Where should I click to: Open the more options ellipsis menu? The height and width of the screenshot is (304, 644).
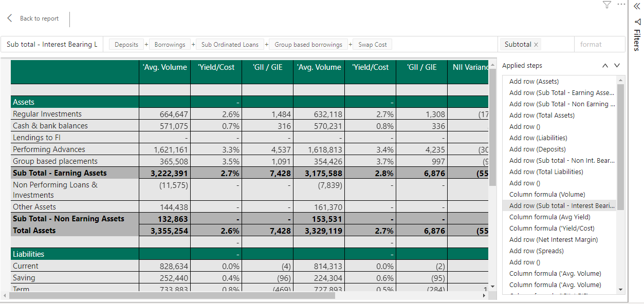621,4
